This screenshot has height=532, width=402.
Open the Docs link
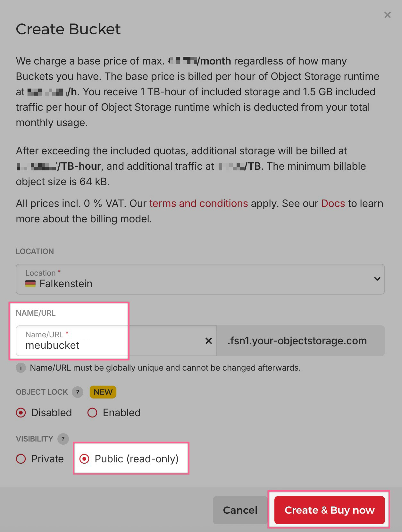333,203
